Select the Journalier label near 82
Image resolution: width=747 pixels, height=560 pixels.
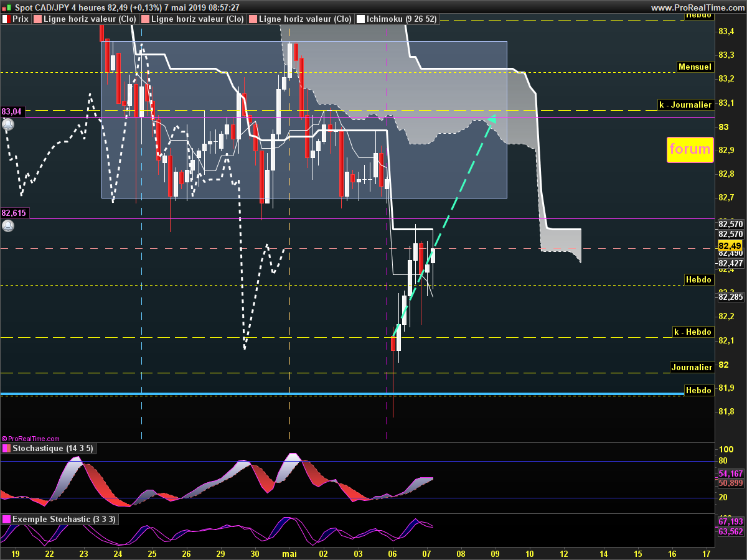point(692,367)
